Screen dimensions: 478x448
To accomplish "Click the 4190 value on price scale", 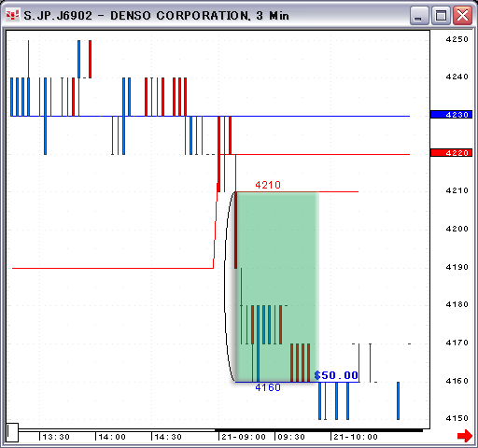I will pyautogui.click(x=457, y=267).
